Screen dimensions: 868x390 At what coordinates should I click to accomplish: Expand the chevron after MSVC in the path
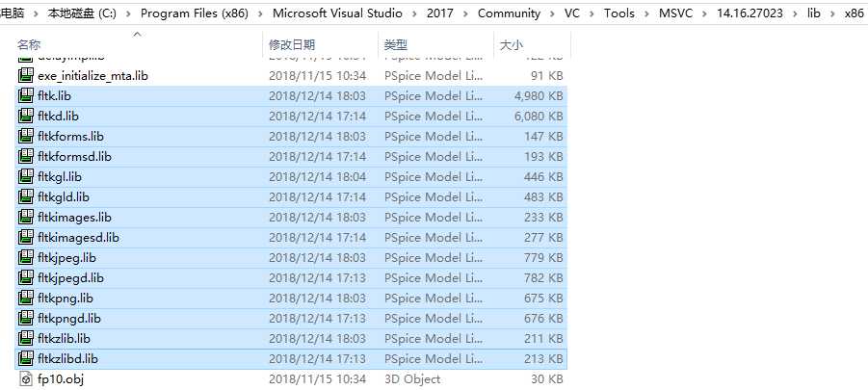tap(704, 13)
